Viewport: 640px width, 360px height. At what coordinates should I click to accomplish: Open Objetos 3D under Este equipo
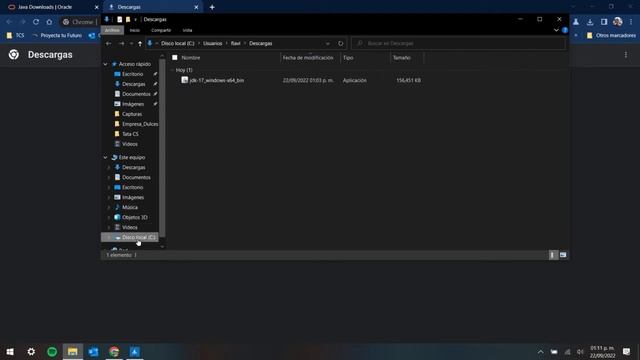134,217
